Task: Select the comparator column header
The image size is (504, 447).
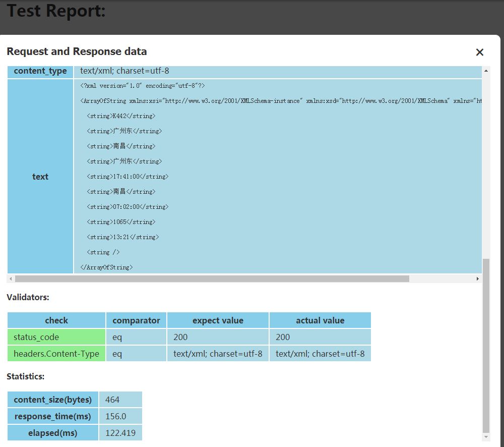Action: tap(135, 320)
